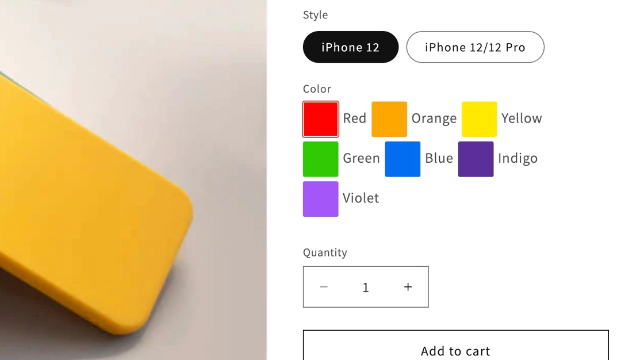
Task: Choose the Orange color swatch
Action: coord(389,119)
